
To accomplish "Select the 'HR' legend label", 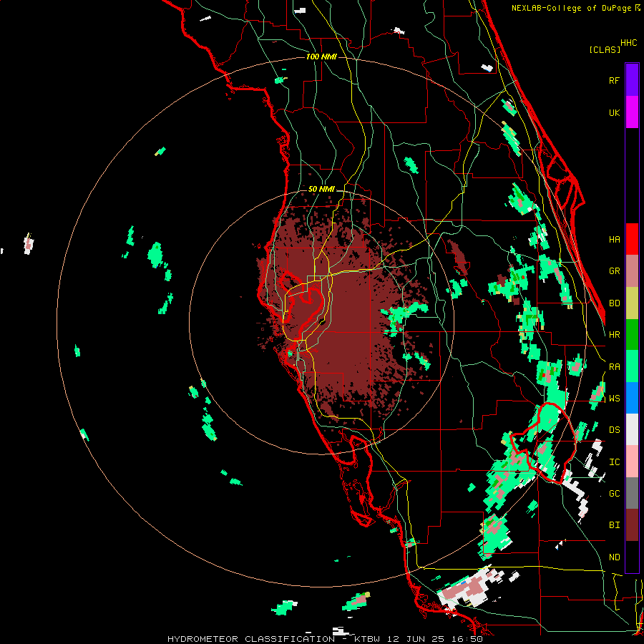I will point(614,335).
